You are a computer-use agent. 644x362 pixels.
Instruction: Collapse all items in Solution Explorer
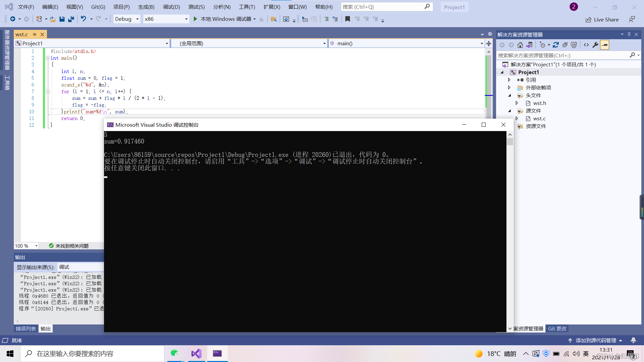click(565, 45)
